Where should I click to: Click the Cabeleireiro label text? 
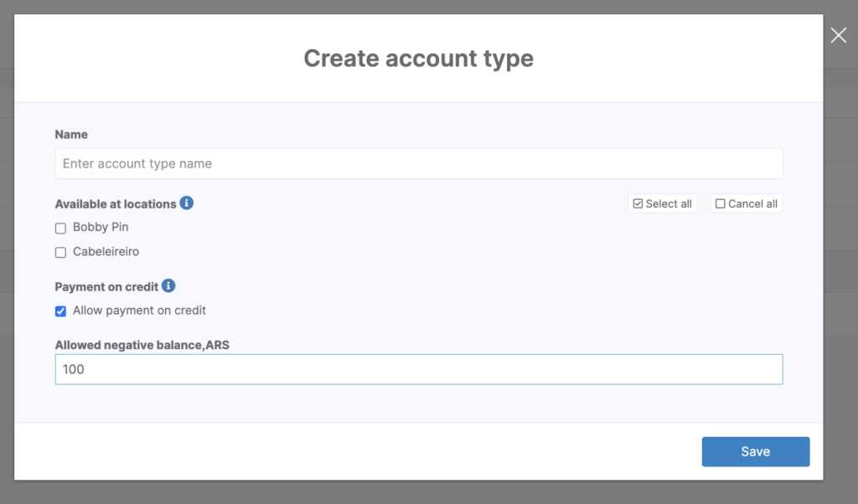106,251
